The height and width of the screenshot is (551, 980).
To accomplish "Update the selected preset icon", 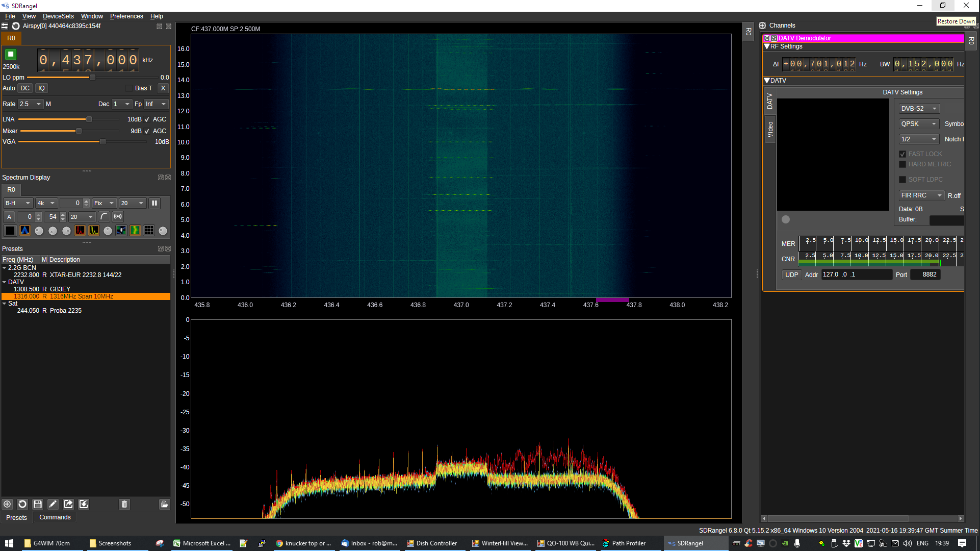I will click(22, 504).
